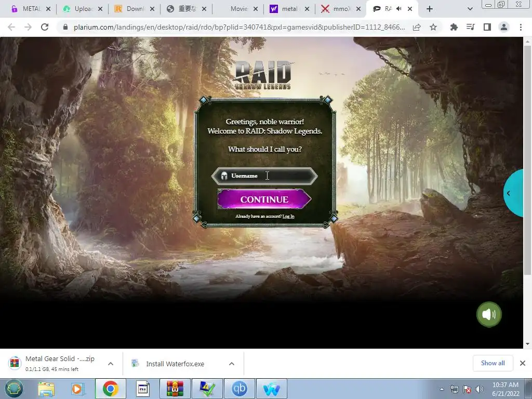Expand options for Metal Gear Solid download
Screen dimensions: 532x399
[x=111, y=364]
